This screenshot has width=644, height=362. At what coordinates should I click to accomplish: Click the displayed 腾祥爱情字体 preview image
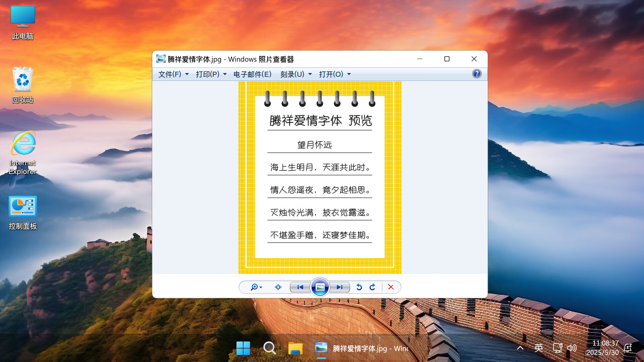click(320, 178)
